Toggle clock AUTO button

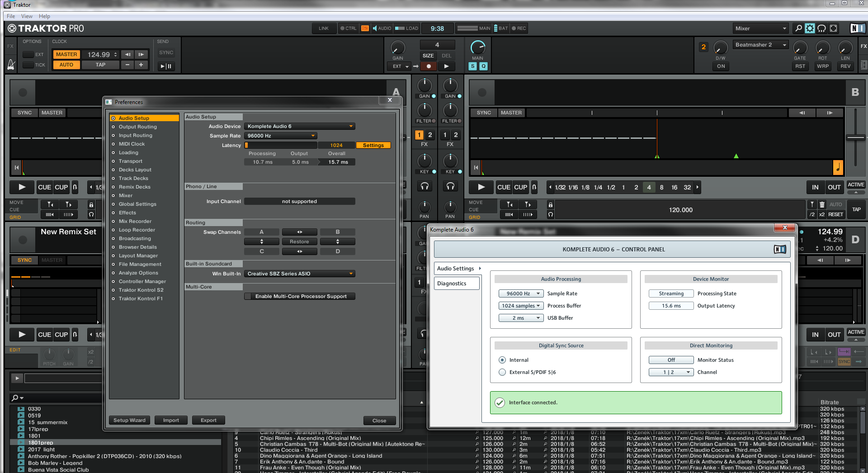click(x=66, y=65)
